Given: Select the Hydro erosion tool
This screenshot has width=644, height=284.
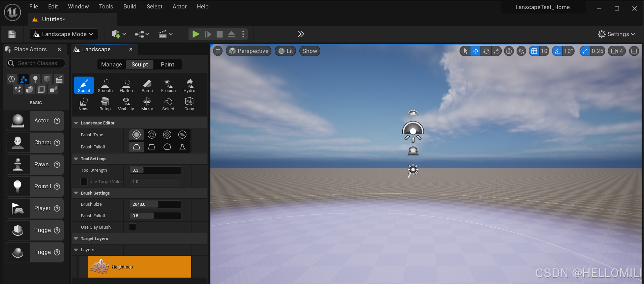Looking at the screenshot, I should pyautogui.click(x=189, y=85).
